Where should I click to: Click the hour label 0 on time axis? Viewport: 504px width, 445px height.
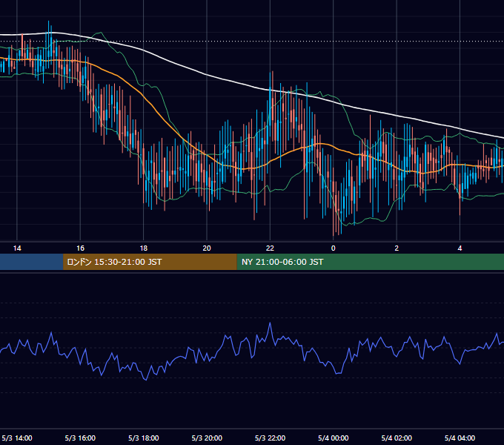(334, 248)
